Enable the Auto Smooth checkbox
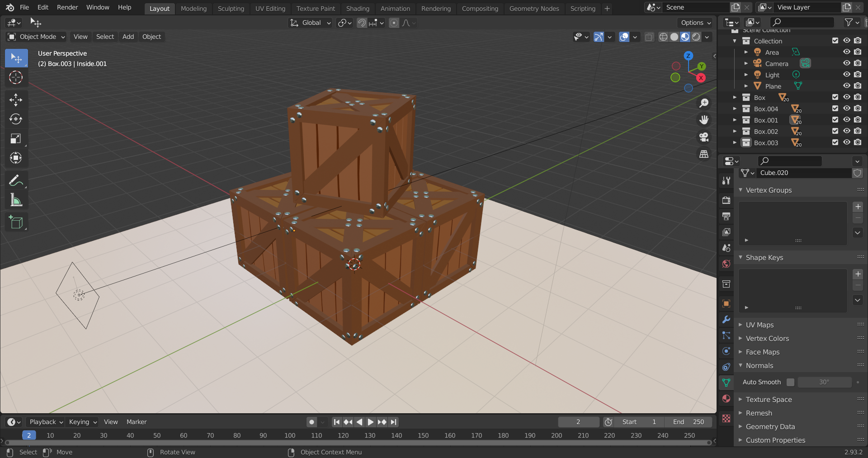The image size is (868, 458). click(790, 382)
